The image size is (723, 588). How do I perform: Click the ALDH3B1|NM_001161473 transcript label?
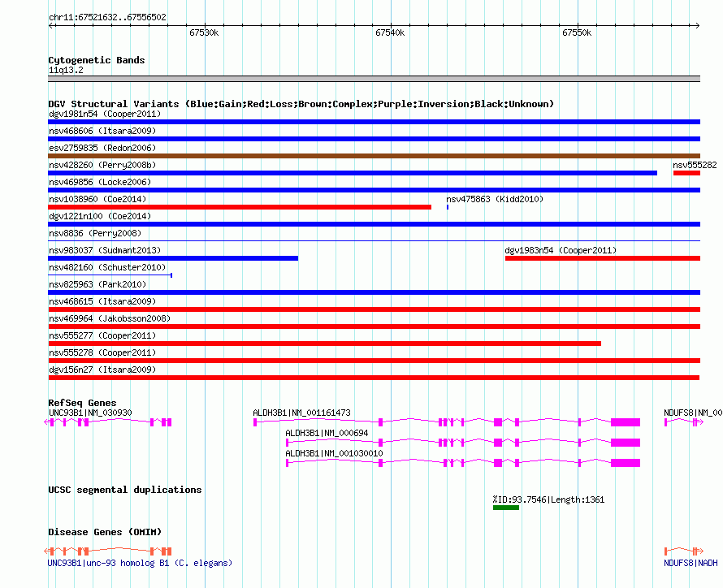[301, 413]
